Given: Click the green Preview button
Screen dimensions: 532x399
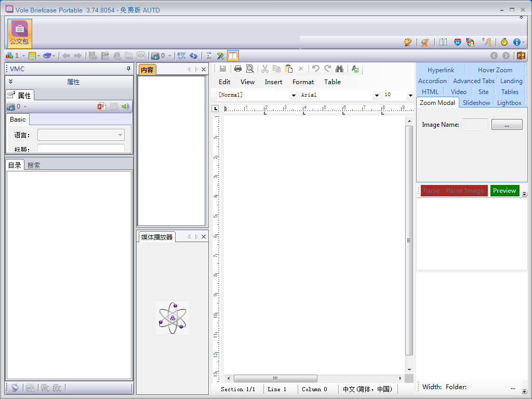Looking at the screenshot, I should pyautogui.click(x=504, y=191).
